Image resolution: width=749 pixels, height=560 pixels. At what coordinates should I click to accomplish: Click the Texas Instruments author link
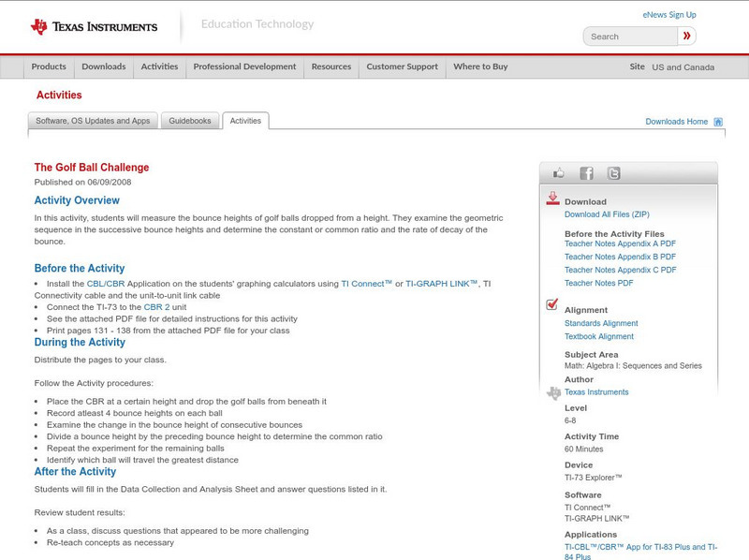pyautogui.click(x=596, y=392)
